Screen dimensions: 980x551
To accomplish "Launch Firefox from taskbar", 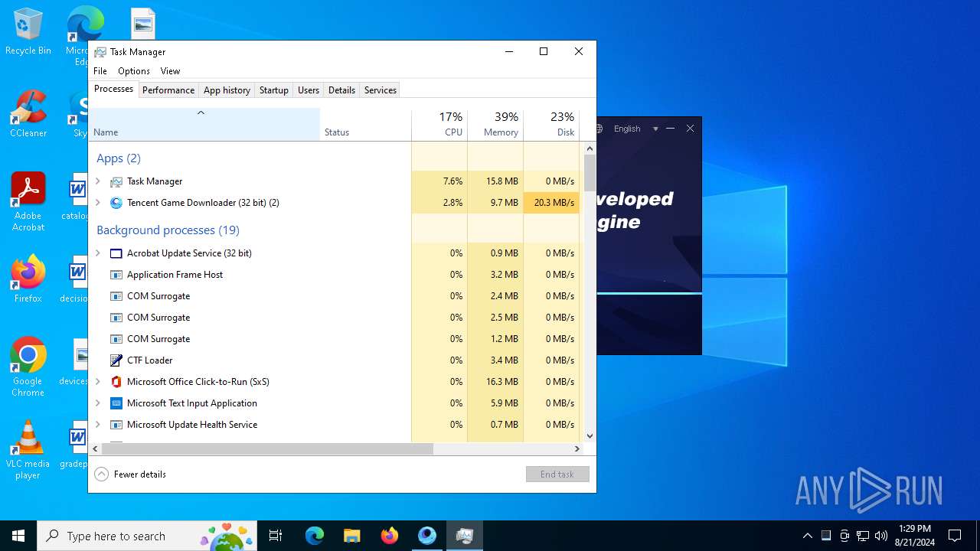I will tap(389, 536).
